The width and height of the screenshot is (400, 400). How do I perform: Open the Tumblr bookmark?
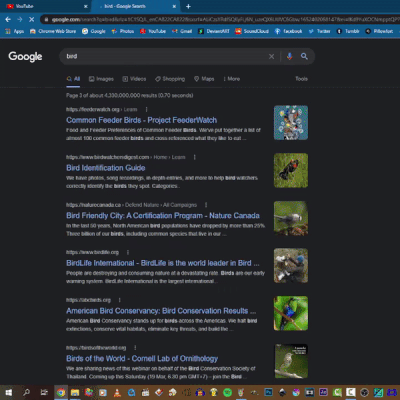coord(348,31)
